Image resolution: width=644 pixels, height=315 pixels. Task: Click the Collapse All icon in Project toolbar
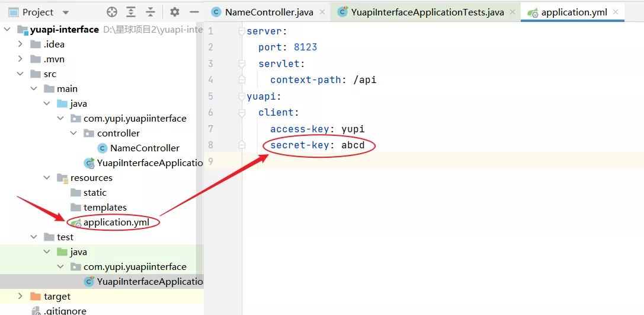(150, 12)
